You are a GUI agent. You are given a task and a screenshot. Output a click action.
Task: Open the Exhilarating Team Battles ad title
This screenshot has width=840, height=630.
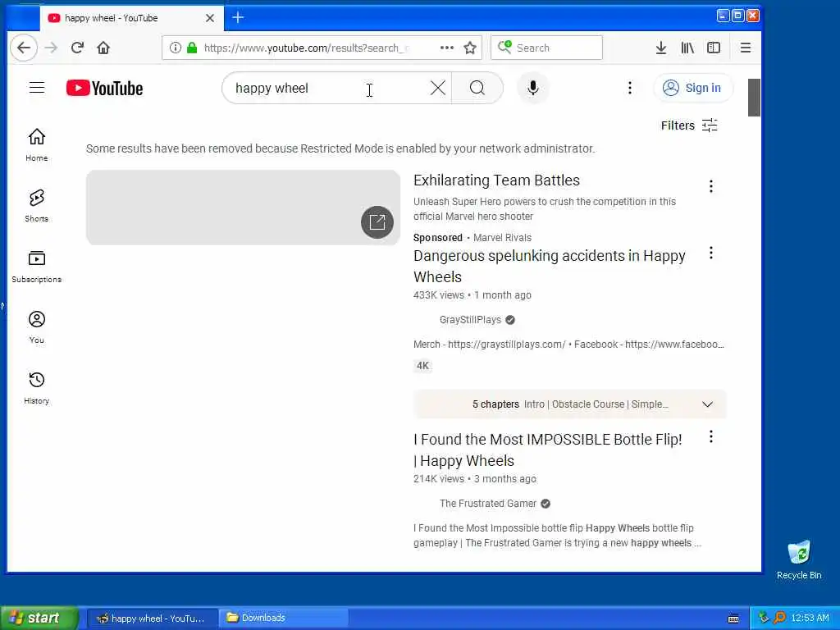(x=496, y=180)
